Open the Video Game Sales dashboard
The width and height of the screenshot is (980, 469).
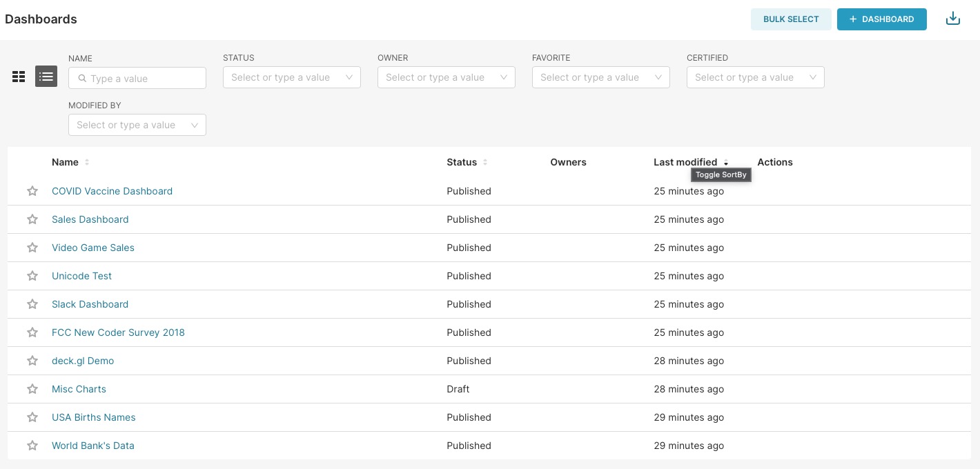click(92, 248)
